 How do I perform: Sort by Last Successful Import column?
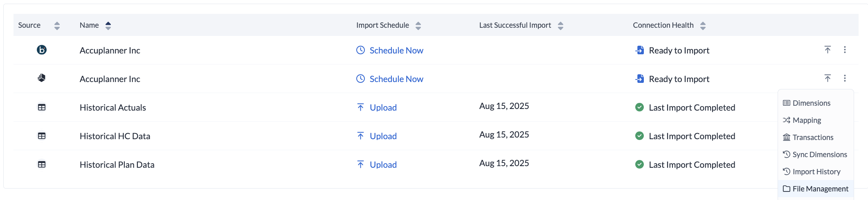tap(560, 26)
